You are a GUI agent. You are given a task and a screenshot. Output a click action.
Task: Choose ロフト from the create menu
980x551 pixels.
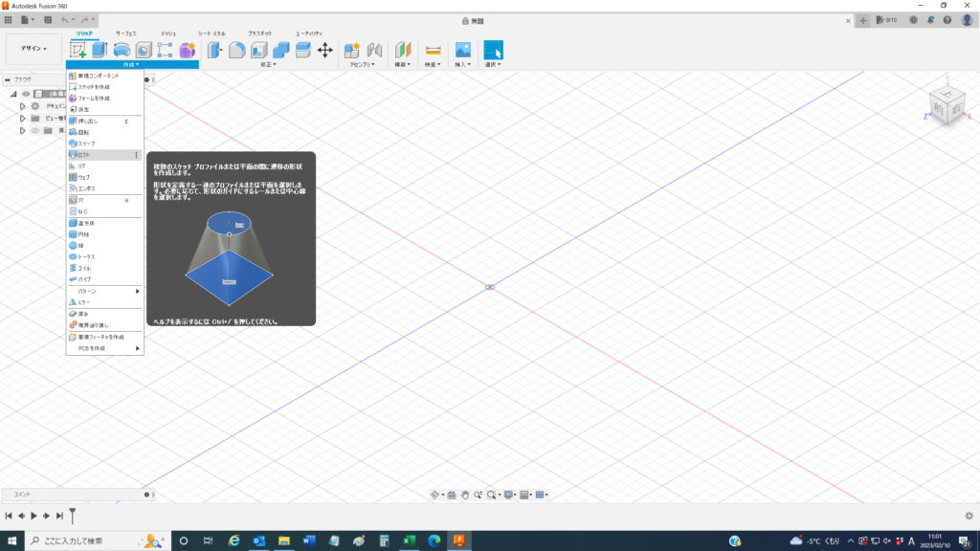105,155
